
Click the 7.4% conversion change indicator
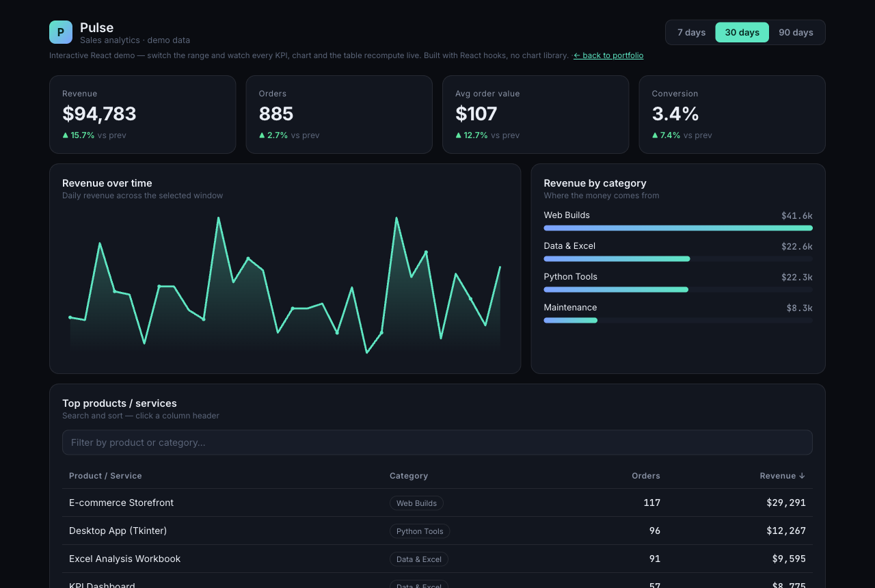[x=667, y=135]
